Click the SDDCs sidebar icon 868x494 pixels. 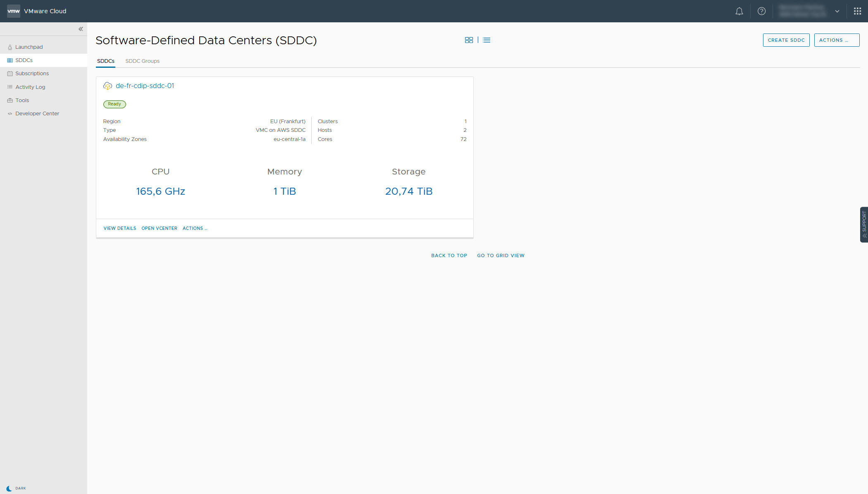tap(10, 60)
